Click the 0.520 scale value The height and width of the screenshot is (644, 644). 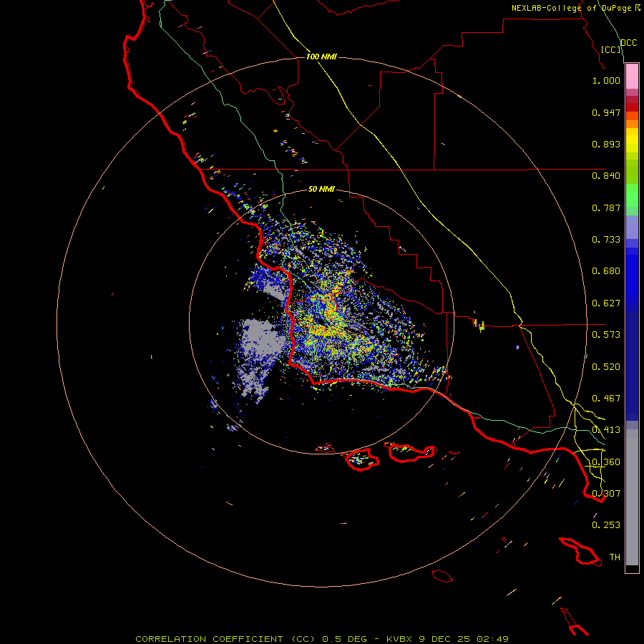tap(606, 367)
